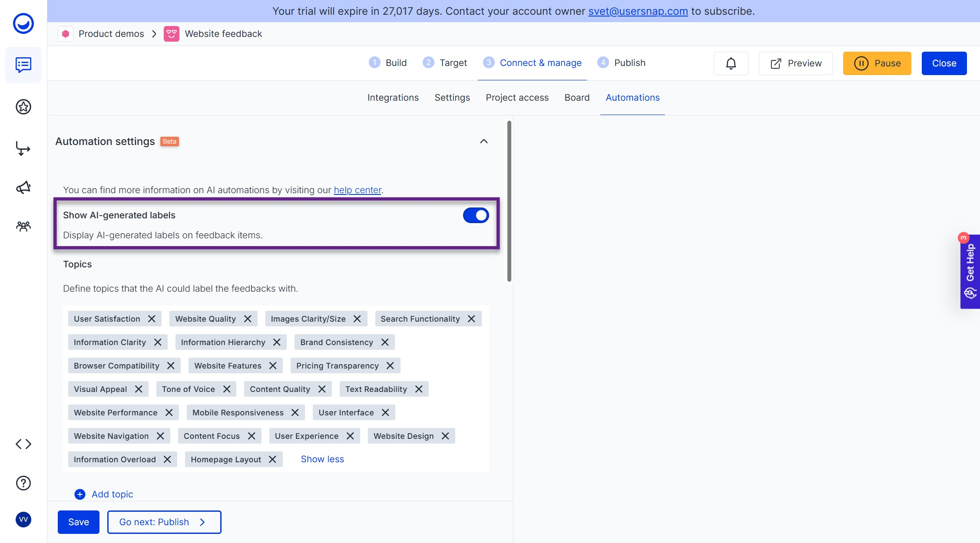Click the settings panel vertical scrollbar

click(509, 201)
